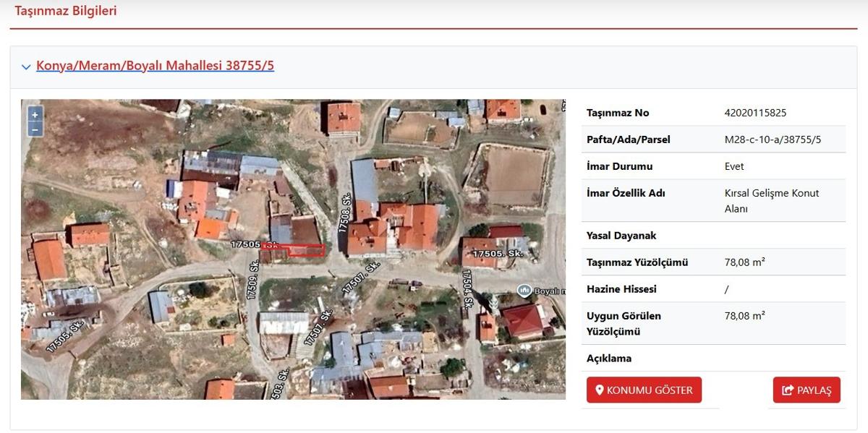Click the Taşınmaz Bilgileri heading

click(x=66, y=11)
